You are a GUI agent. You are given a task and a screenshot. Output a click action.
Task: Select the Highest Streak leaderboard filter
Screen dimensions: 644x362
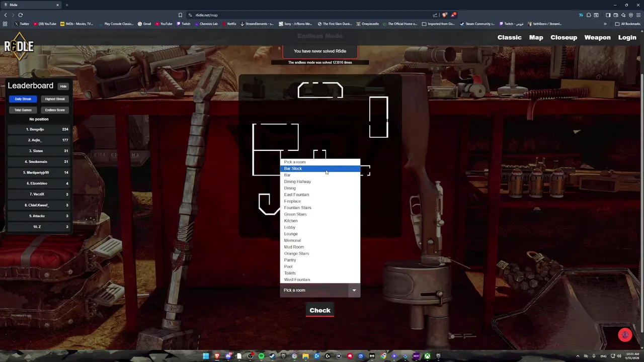pos(55,99)
